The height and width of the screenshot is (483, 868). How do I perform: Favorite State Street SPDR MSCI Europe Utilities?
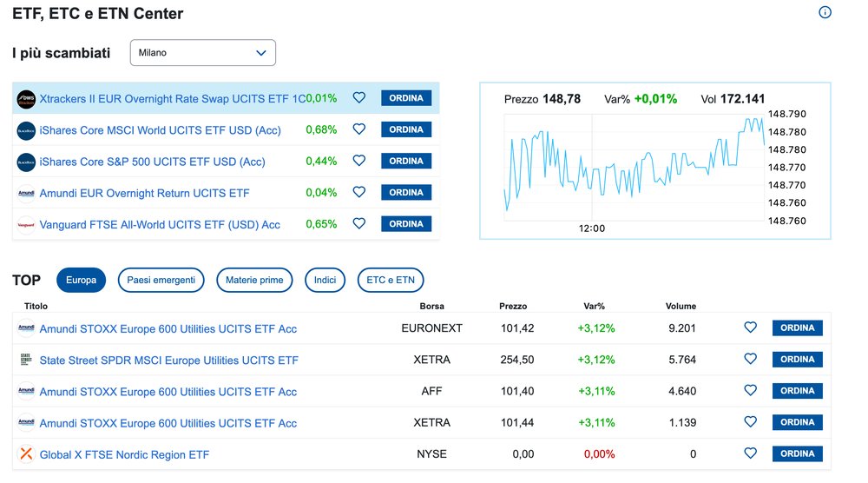(x=750, y=359)
